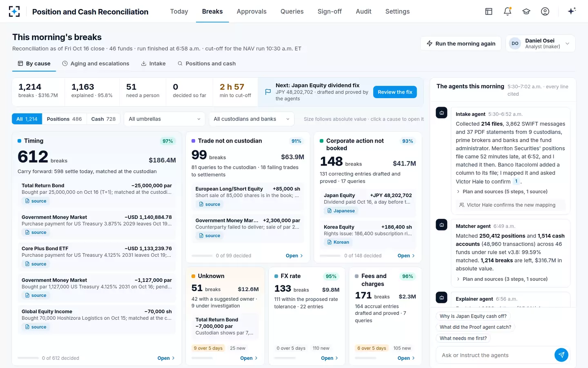Focus the Ask or instruct the agents field
588x368 pixels.
coord(495,355)
